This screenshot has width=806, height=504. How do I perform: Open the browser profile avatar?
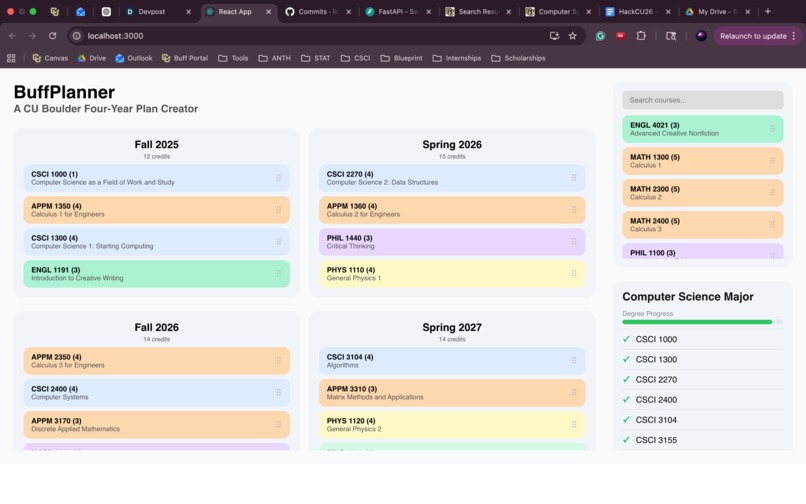(701, 36)
